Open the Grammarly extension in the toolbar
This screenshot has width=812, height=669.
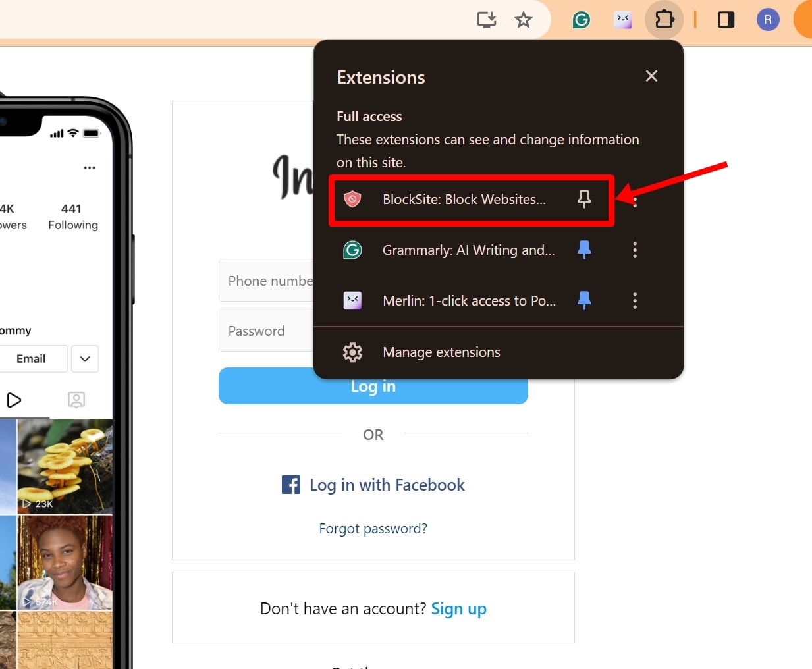tap(582, 20)
